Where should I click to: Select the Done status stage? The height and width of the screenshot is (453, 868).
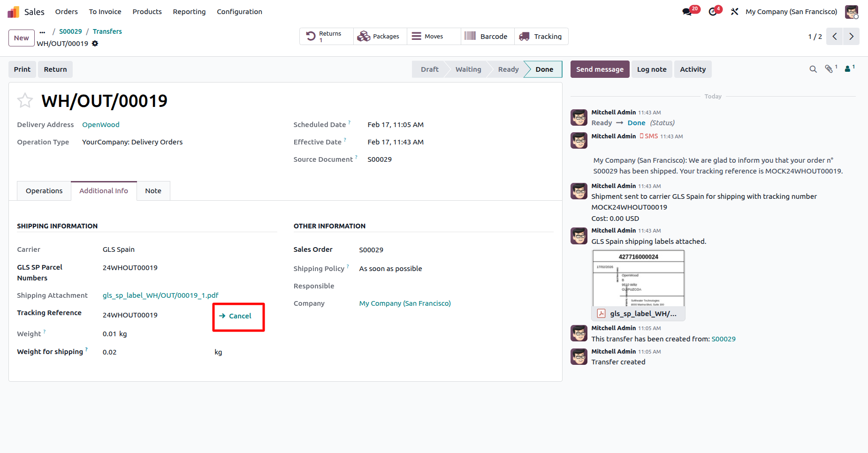544,69
